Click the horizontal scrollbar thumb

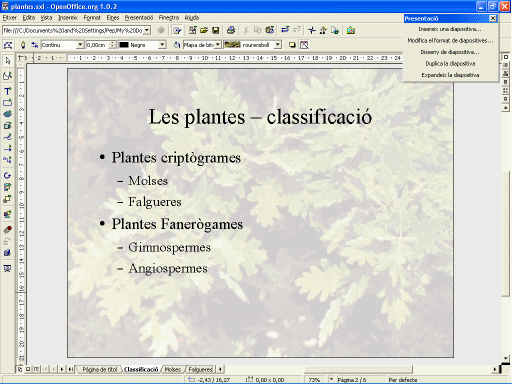358,369
